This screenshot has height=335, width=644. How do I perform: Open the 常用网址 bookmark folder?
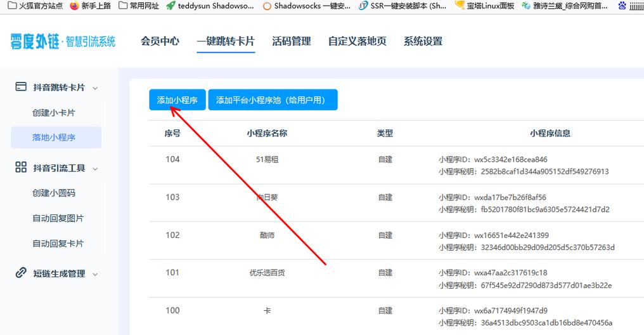[x=139, y=6]
